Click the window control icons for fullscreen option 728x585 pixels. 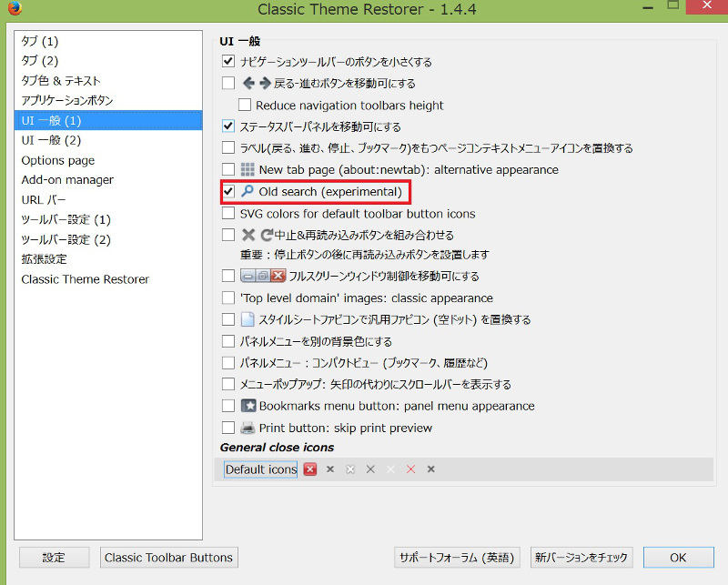[263, 276]
